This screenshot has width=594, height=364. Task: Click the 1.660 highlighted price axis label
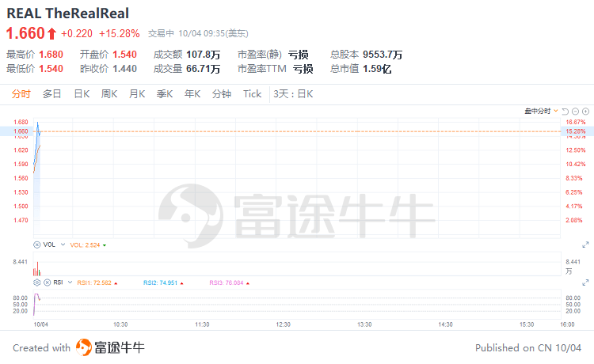[21, 131]
